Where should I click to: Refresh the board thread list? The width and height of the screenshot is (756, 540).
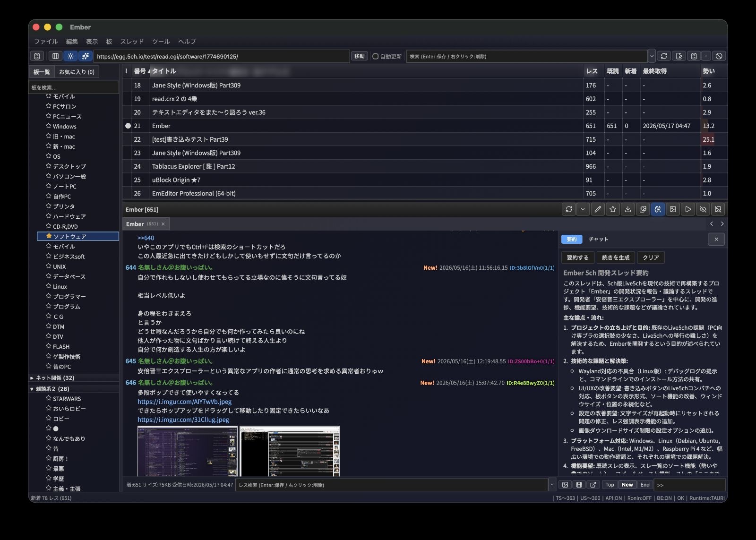coord(664,56)
